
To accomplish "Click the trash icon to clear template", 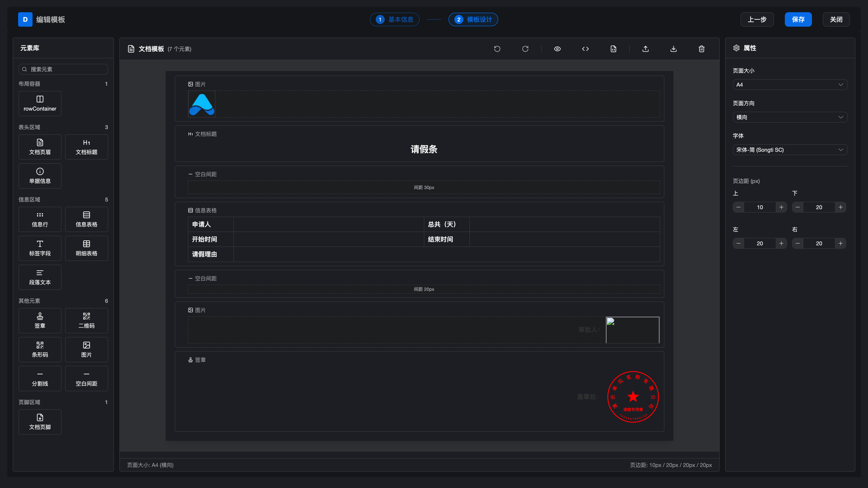I will click(702, 49).
